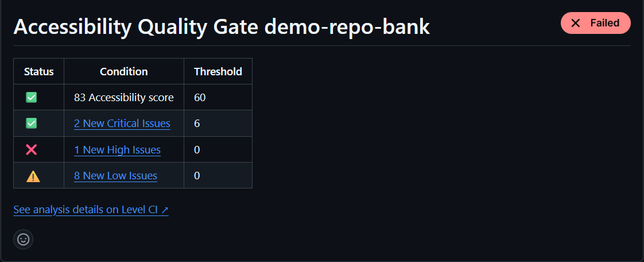644x262 pixels.
Task: Click the Failed status label
Action: coord(604,23)
